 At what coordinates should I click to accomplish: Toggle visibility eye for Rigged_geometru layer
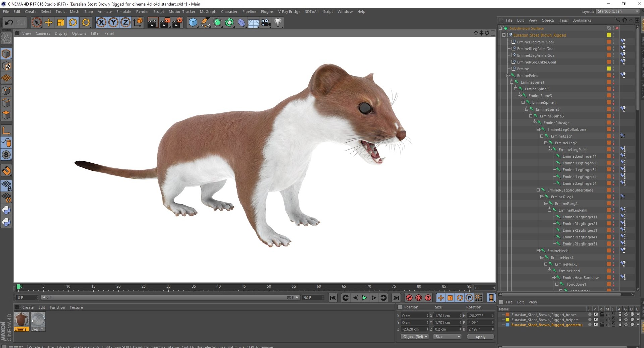[596, 325]
